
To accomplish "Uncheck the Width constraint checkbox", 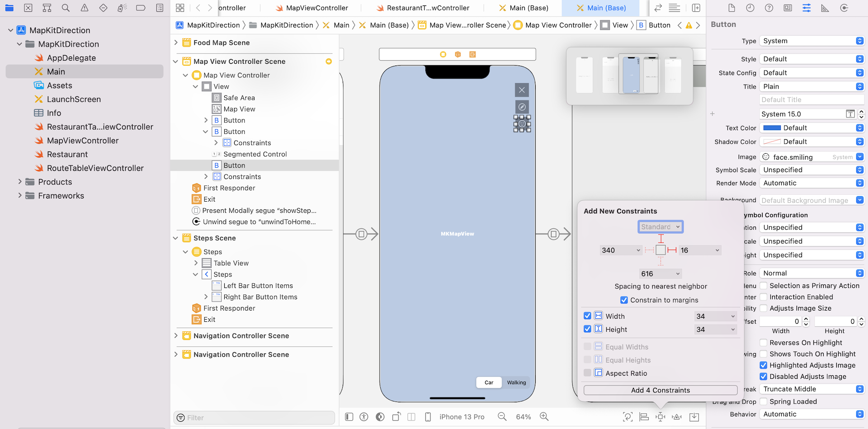I will (587, 316).
